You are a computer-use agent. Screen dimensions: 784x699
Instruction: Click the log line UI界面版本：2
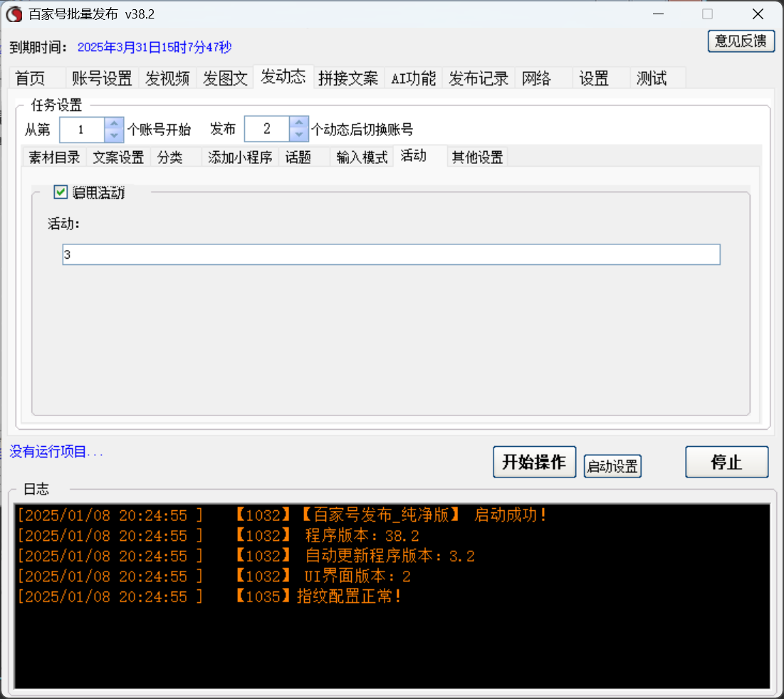(x=214, y=576)
